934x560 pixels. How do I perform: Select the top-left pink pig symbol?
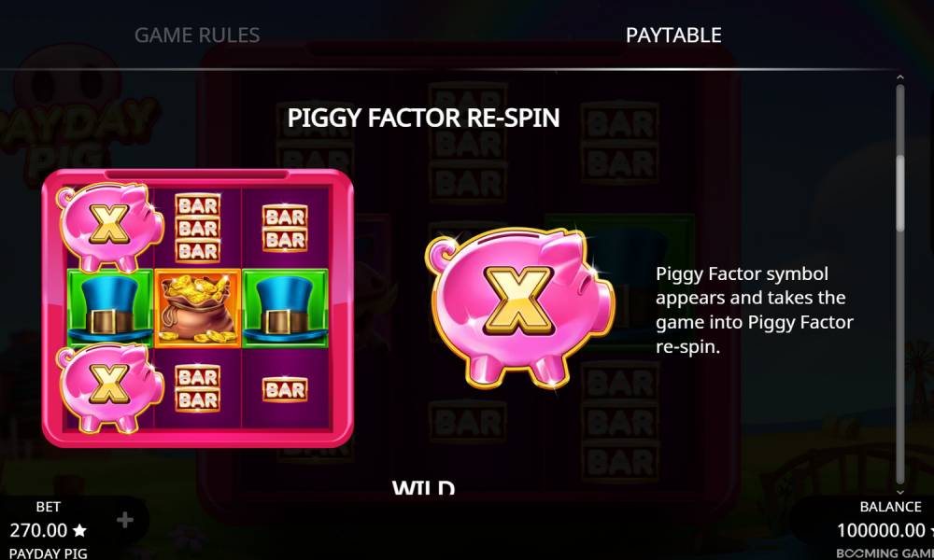point(109,226)
